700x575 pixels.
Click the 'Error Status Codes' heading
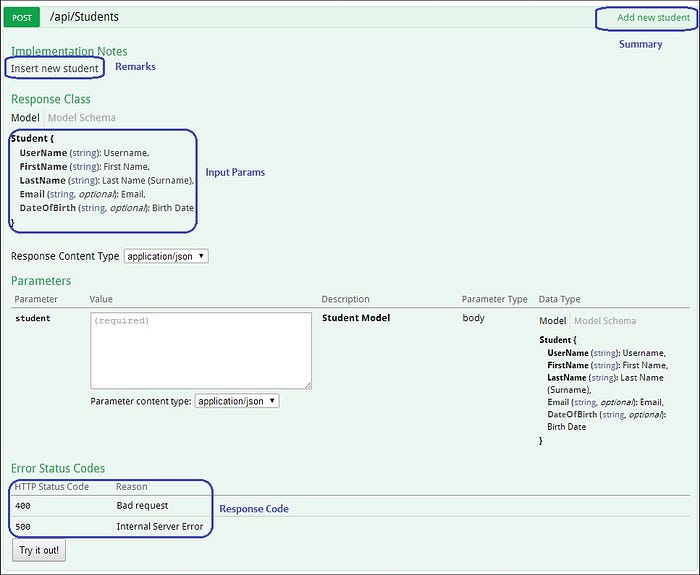[58, 468]
